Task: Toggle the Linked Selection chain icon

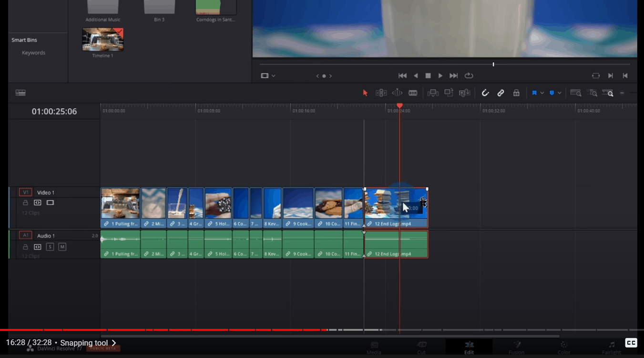Action: pos(501,93)
